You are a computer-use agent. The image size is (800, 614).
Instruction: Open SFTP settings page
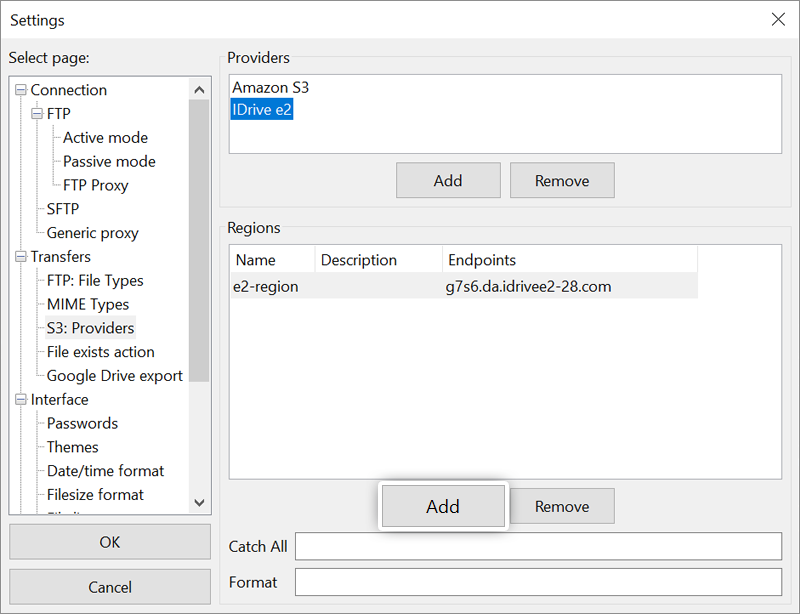point(63,209)
